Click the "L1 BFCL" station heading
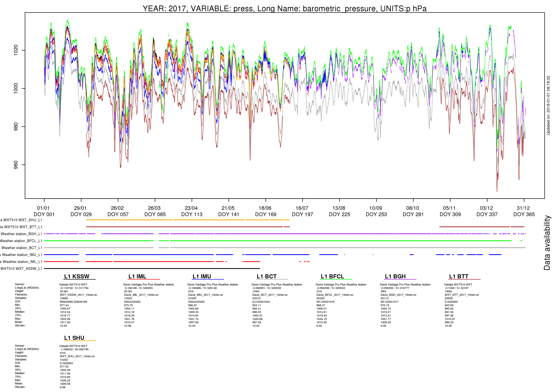 (332, 277)
